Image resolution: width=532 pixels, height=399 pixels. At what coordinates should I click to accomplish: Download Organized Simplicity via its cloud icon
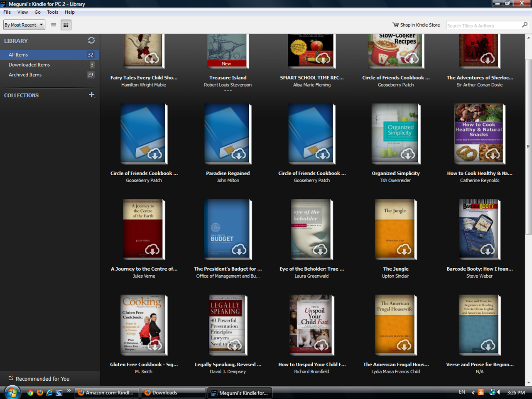[407, 154]
